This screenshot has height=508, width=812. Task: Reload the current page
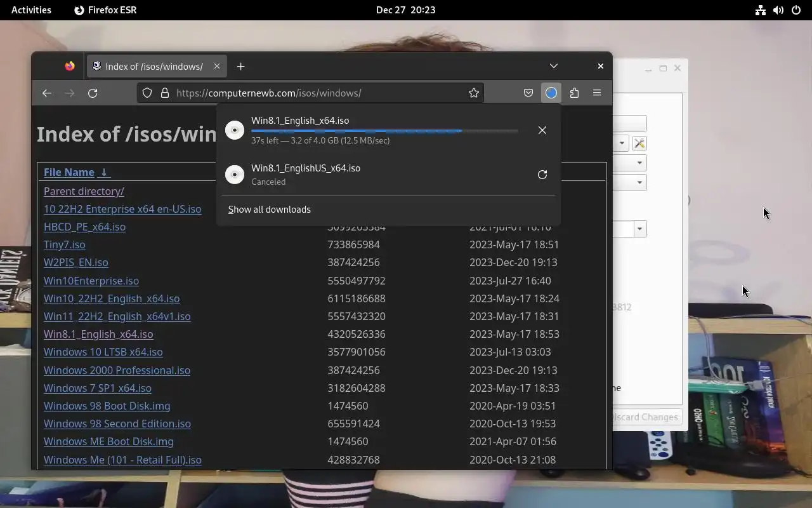[x=93, y=93]
